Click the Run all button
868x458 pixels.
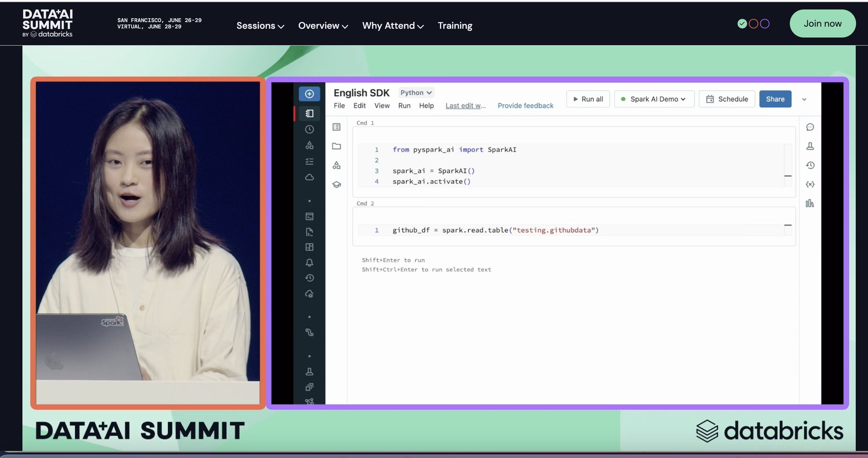(588, 99)
